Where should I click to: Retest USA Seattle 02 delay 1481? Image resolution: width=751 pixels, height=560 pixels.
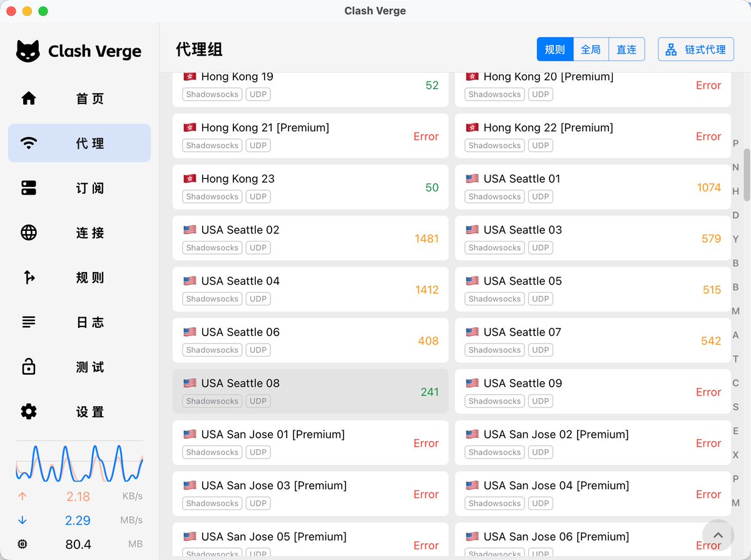(x=427, y=239)
